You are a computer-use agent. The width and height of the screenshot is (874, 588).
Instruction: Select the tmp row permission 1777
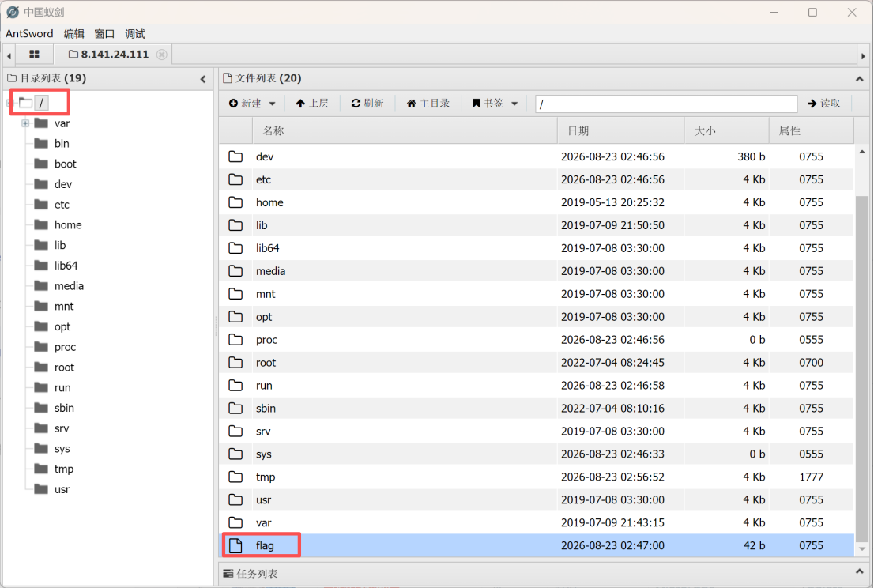click(x=811, y=477)
